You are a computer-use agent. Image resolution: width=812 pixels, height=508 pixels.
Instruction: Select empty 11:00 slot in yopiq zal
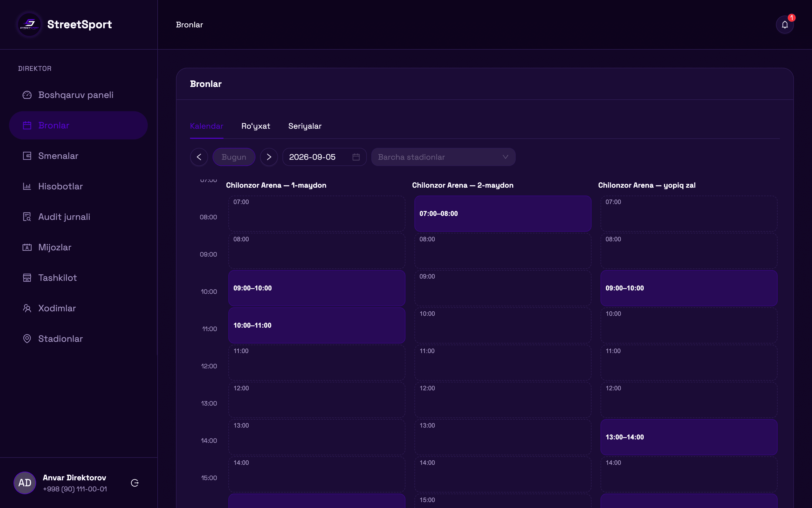click(x=689, y=363)
